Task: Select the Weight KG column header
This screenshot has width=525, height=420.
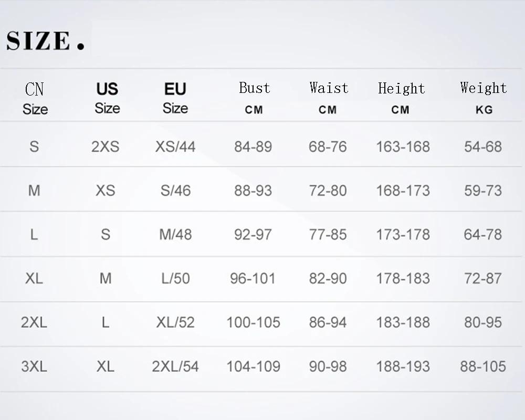Action: tap(484, 98)
